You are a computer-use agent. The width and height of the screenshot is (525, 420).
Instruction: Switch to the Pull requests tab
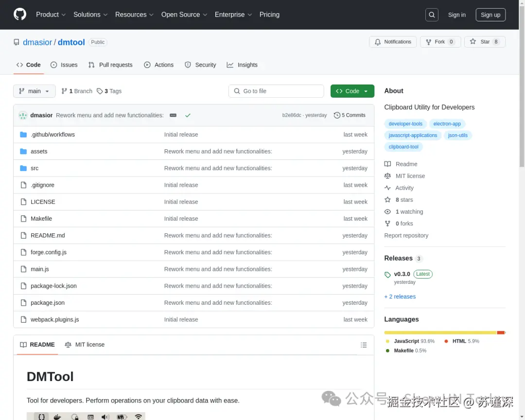click(x=110, y=65)
